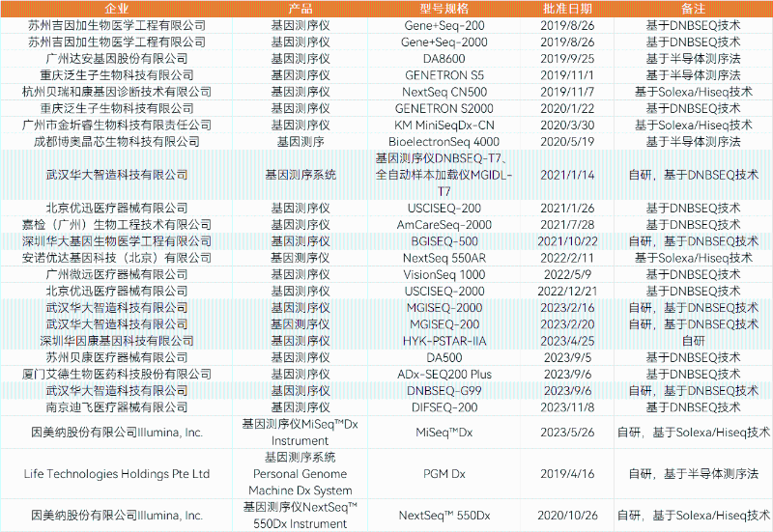Viewport: 773px width, 532px height.
Task: Select the 2020/10/26 approval date cell
Action: click(x=565, y=516)
